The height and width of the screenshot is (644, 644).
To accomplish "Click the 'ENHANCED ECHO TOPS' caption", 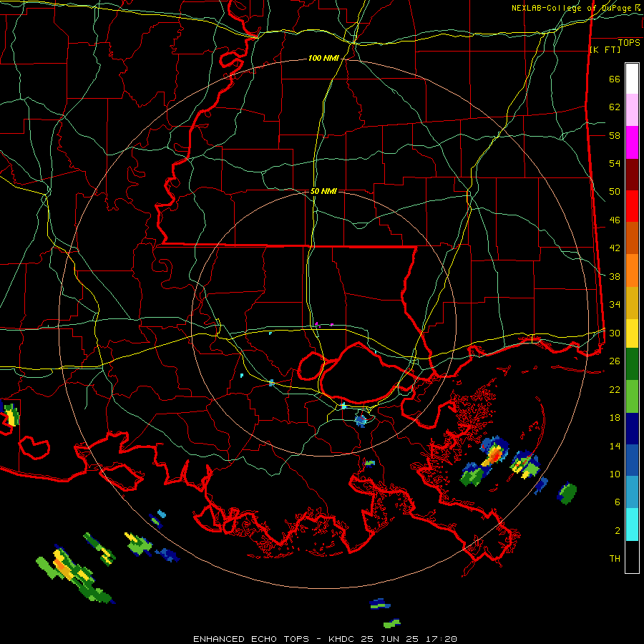I will pos(251,639).
